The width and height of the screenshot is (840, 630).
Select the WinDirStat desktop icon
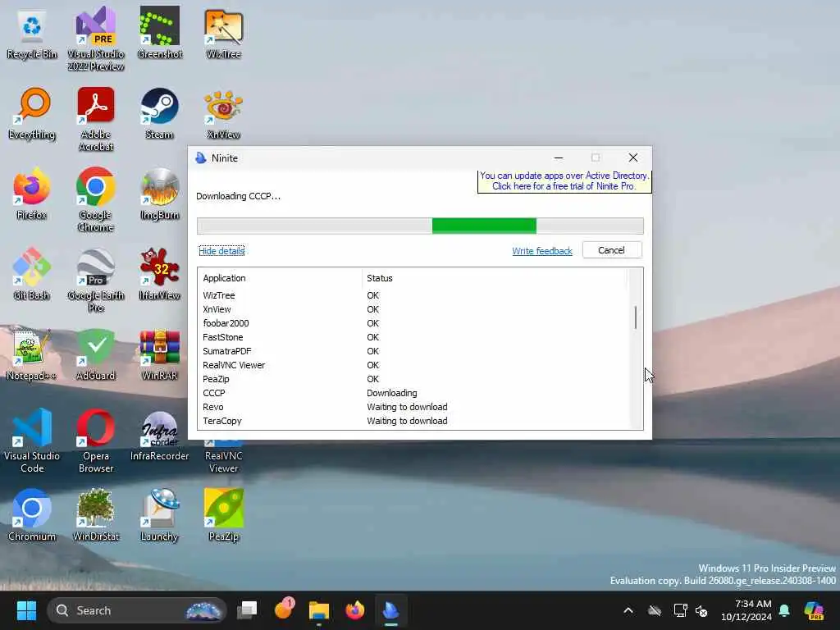pos(96,515)
